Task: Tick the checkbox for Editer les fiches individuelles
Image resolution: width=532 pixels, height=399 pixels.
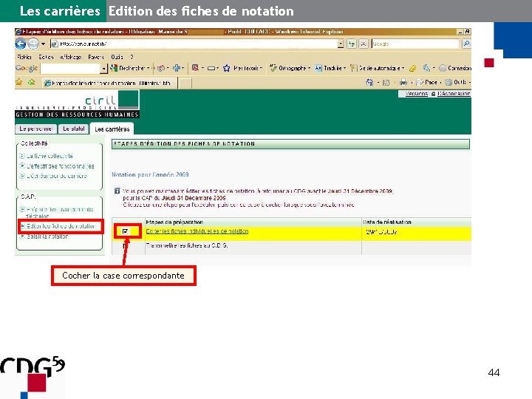Action: click(x=125, y=231)
